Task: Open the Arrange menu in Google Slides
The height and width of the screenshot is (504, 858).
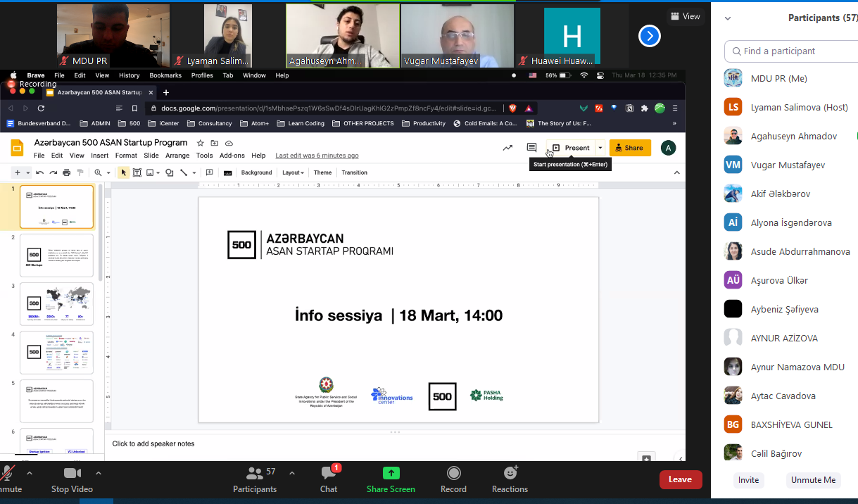Action: coord(177,156)
